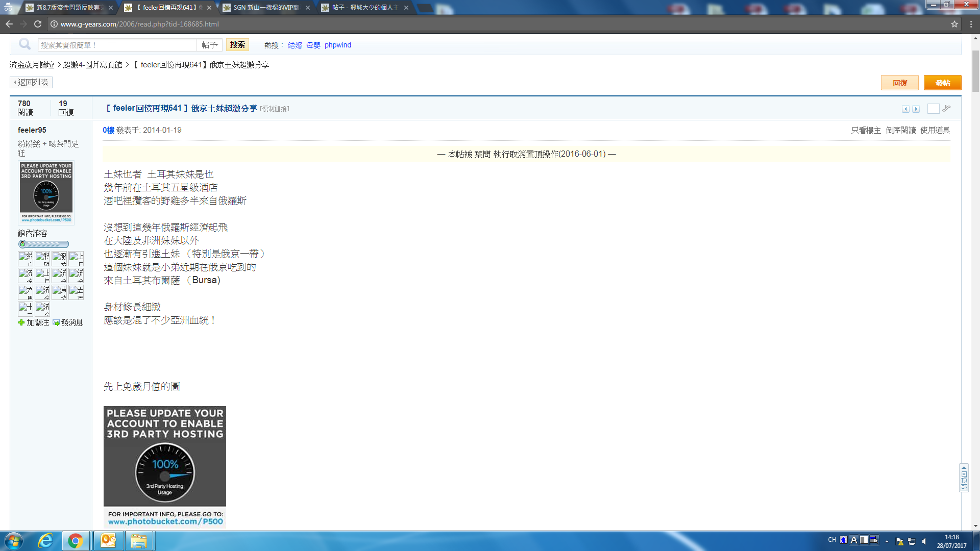Click 返回列表 back to list button

(x=31, y=82)
